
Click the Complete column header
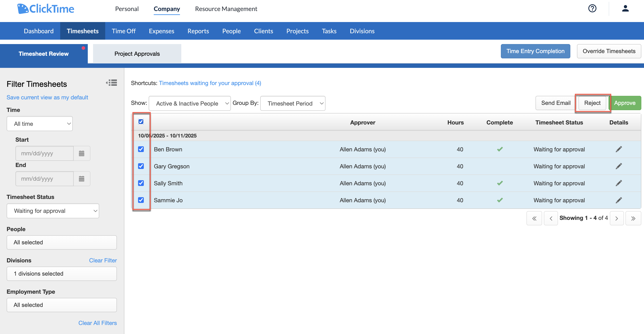[x=500, y=122]
